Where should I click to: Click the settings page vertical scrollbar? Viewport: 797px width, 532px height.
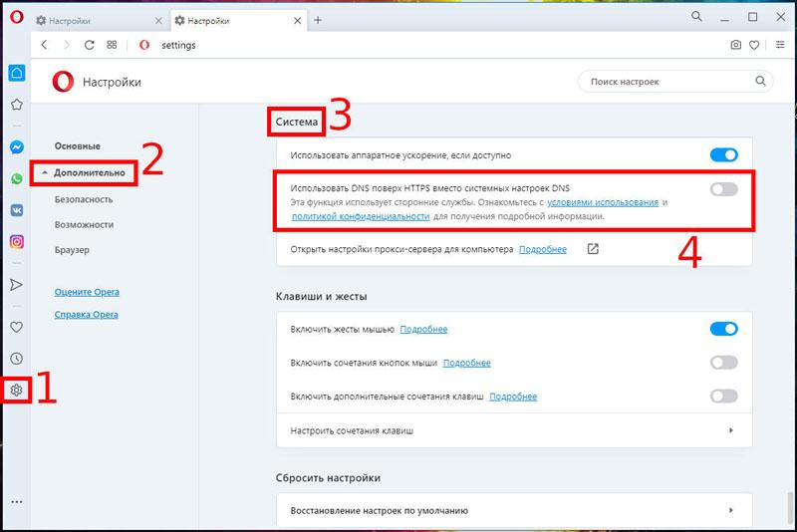[790, 508]
